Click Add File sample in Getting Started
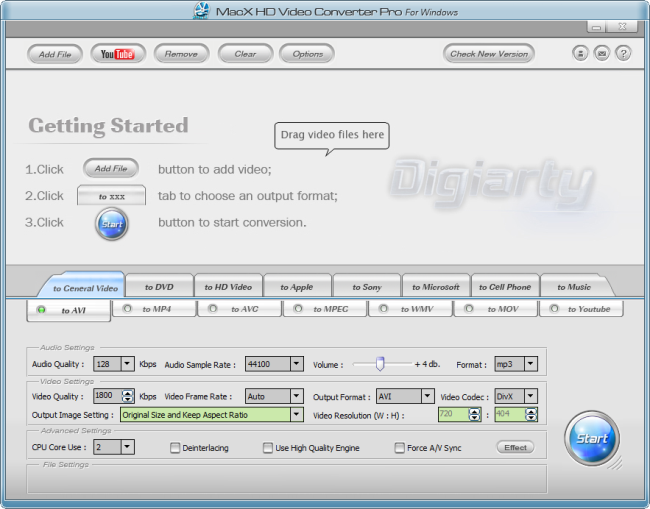 (x=111, y=168)
